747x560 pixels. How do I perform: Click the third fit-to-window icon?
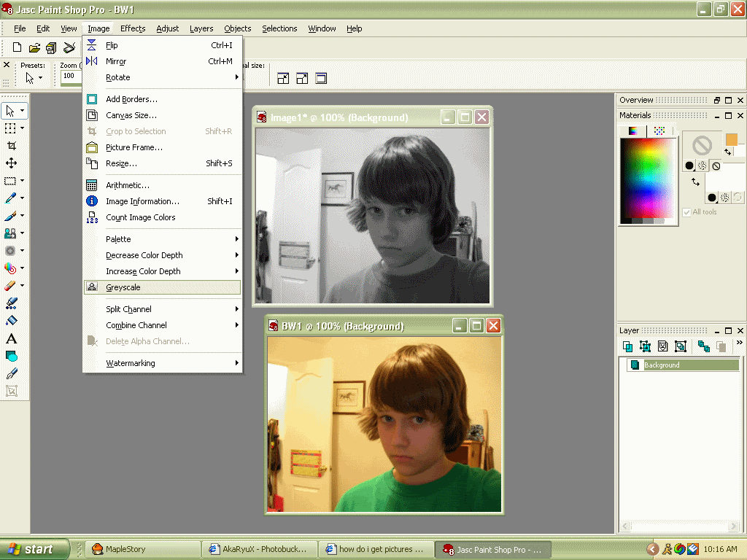tap(321, 79)
